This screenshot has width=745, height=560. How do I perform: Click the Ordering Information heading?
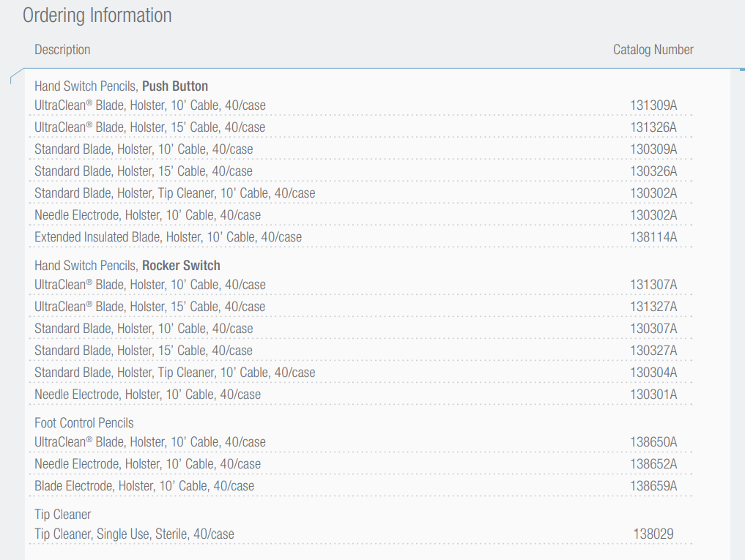(97, 15)
